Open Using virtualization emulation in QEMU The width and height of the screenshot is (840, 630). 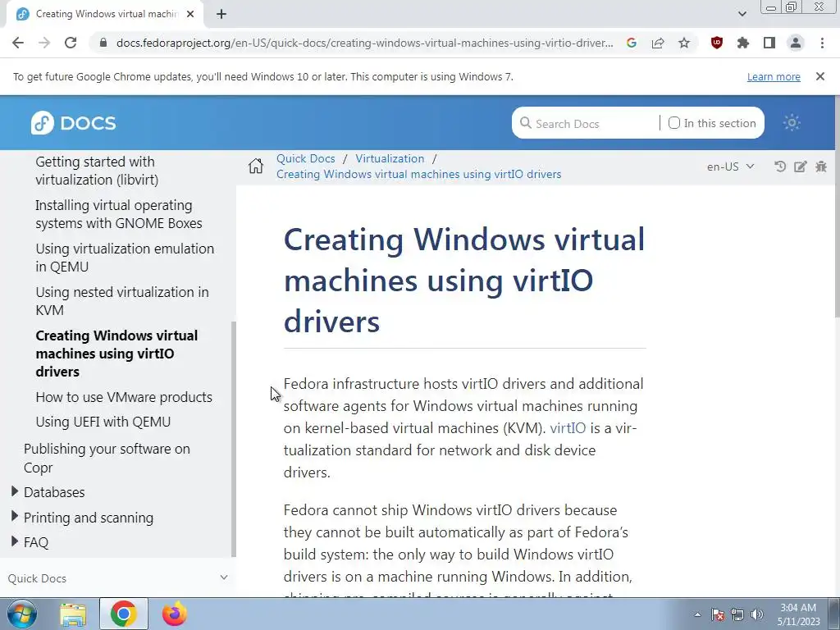click(x=125, y=258)
